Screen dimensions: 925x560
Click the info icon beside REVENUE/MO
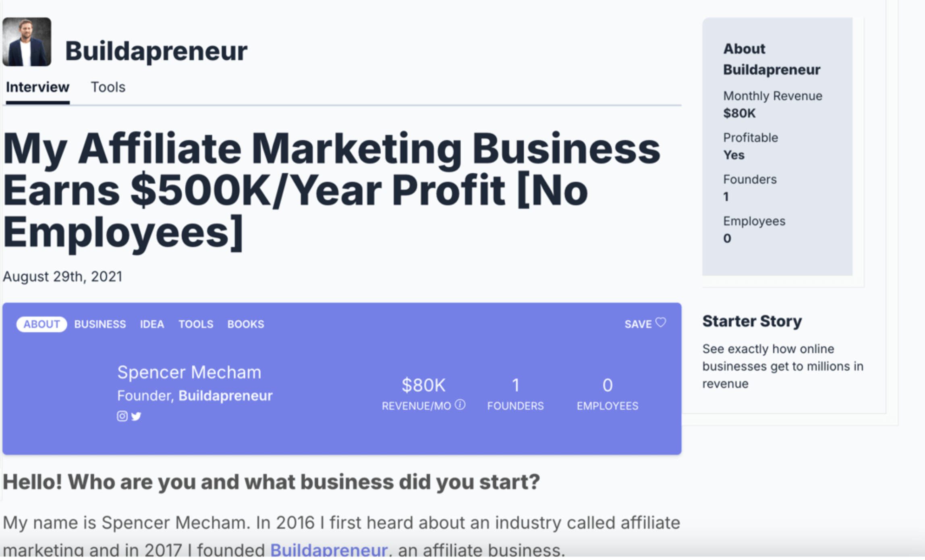click(460, 404)
